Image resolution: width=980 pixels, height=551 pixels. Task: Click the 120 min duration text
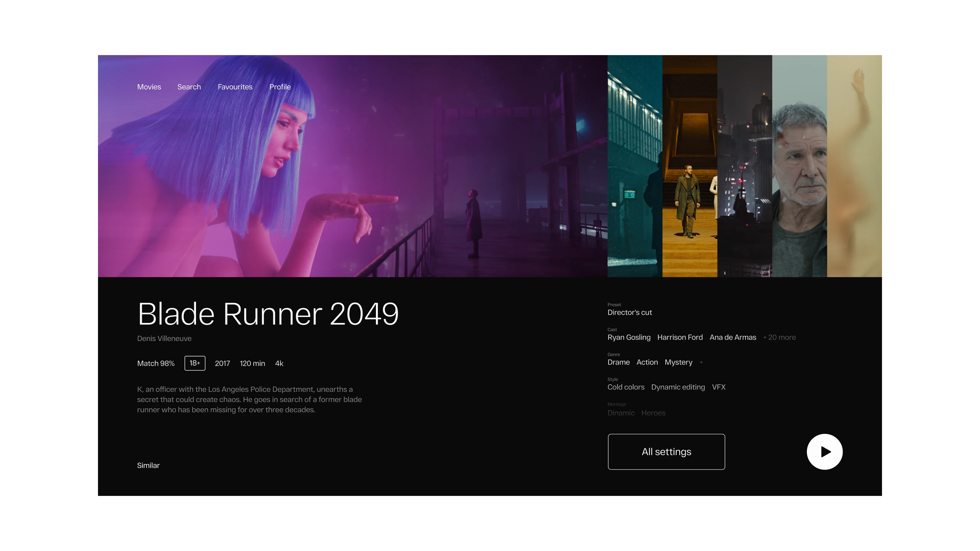tap(252, 363)
